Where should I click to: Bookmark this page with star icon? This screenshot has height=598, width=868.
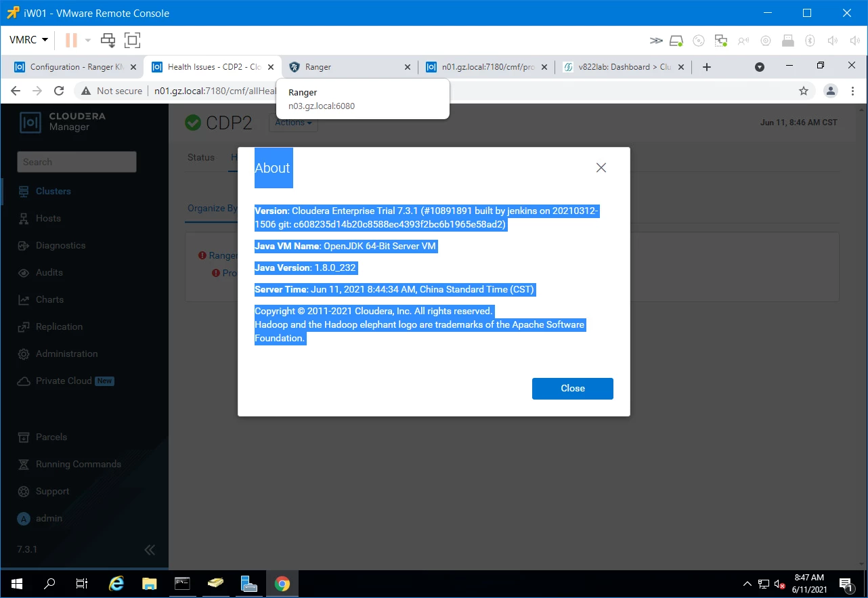tap(804, 91)
